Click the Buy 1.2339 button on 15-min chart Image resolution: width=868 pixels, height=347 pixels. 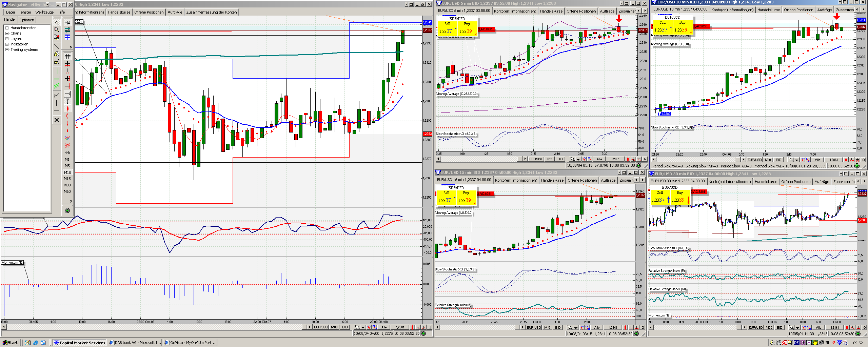pyautogui.click(x=466, y=198)
